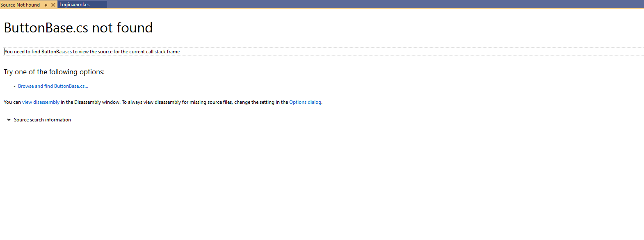644x240 pixels.
Task: Open the Options dialog link
Action: point(305,102)
